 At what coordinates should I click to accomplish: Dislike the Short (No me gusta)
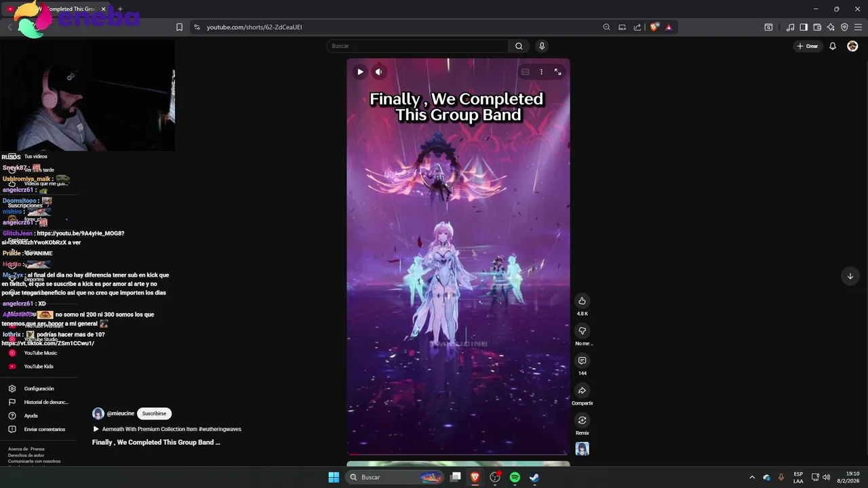(x=582, y=331)
